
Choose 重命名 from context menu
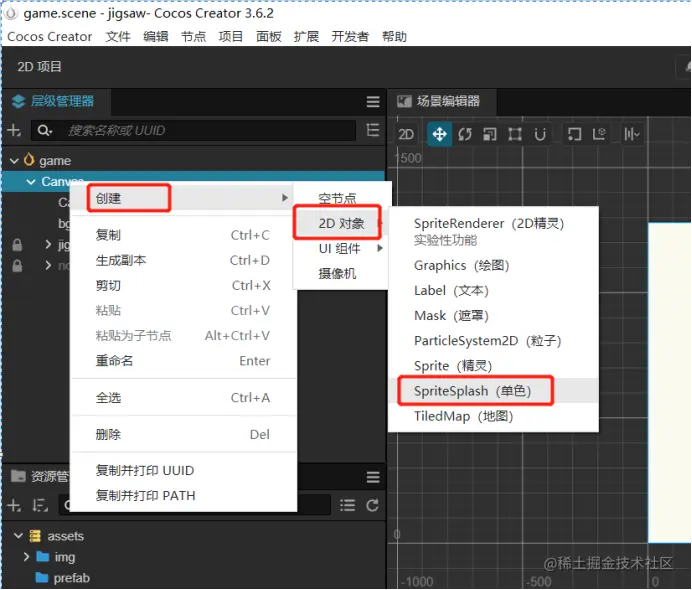(x=183, y=361)
